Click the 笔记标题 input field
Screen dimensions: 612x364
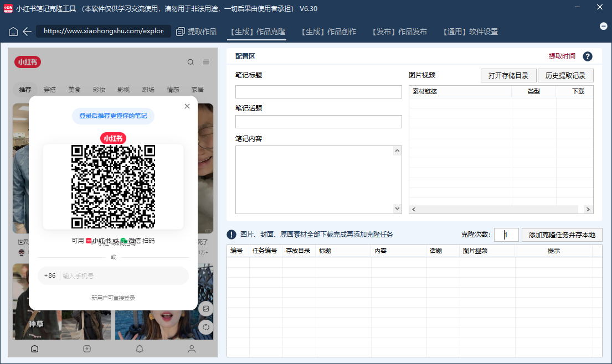click(x=318, y=92)
